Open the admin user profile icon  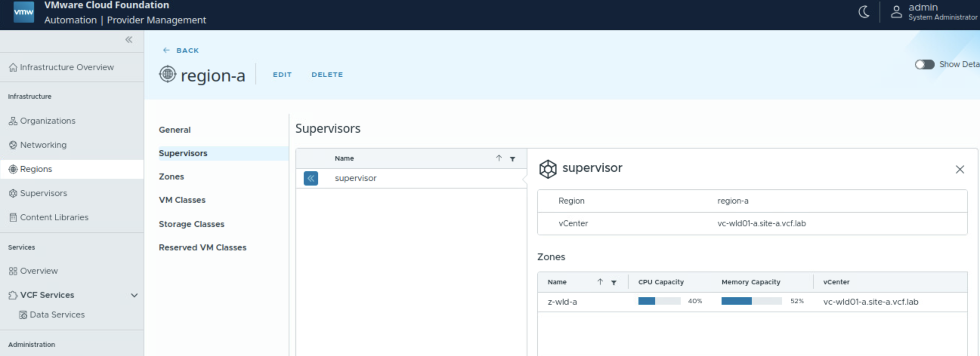pos(896,12)
